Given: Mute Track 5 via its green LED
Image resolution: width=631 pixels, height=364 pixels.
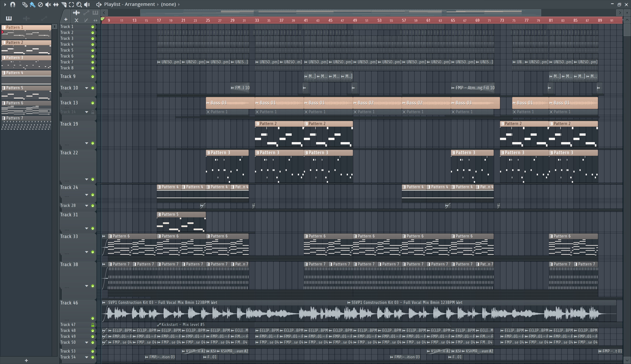Looking at the screenshot, I should [x=93, y=50].
